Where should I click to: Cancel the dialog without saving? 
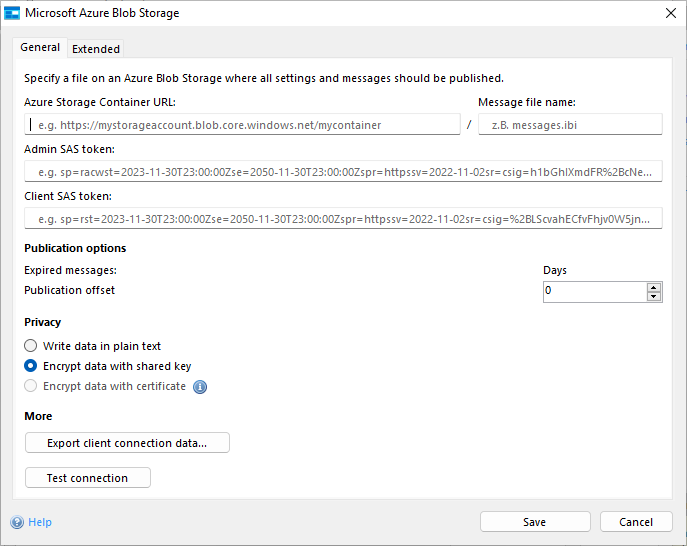tap(636, 522)
